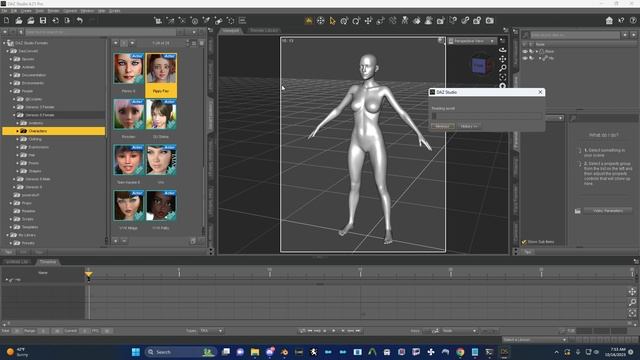Click the viewport frame selection control

pos(502,77)
